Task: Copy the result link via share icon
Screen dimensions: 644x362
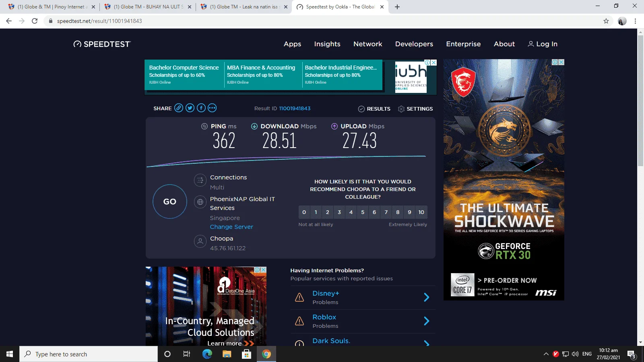Action: click(179, 108)
